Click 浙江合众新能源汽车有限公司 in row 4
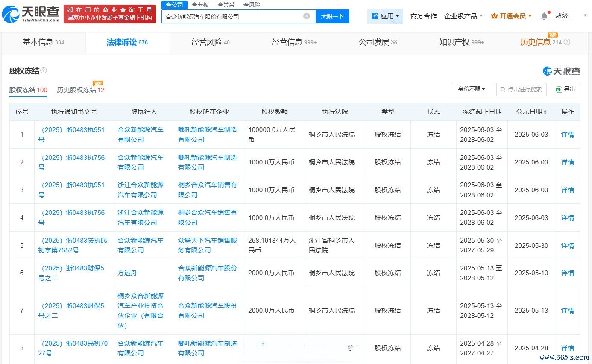The image size is (592, 364). [x=141, y=217]
